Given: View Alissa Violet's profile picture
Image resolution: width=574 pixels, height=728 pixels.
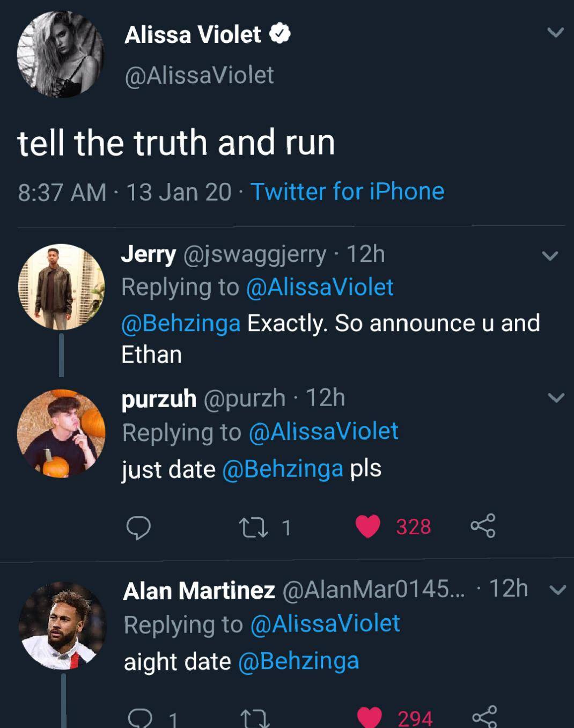Looking at the screenshot, I should 60,54.
